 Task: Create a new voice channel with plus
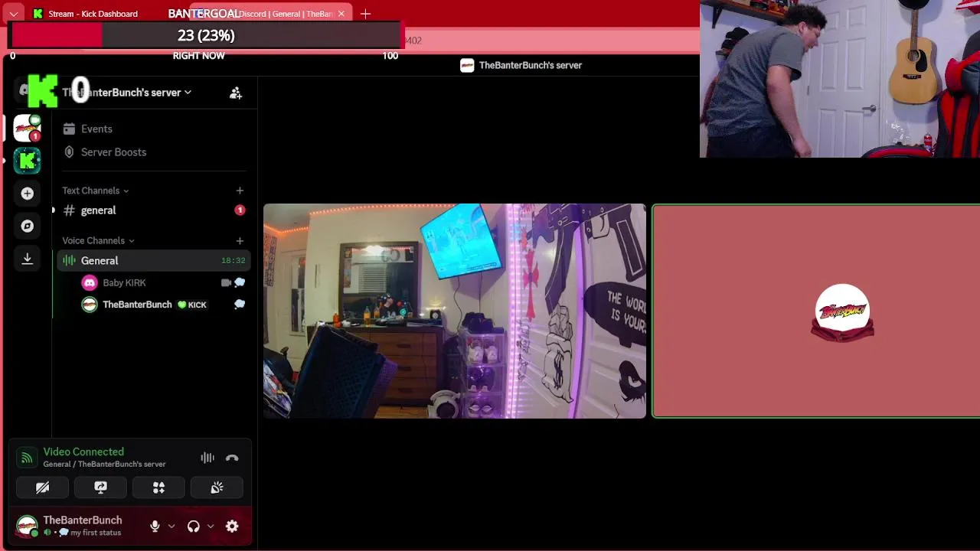tap(240, 241)
